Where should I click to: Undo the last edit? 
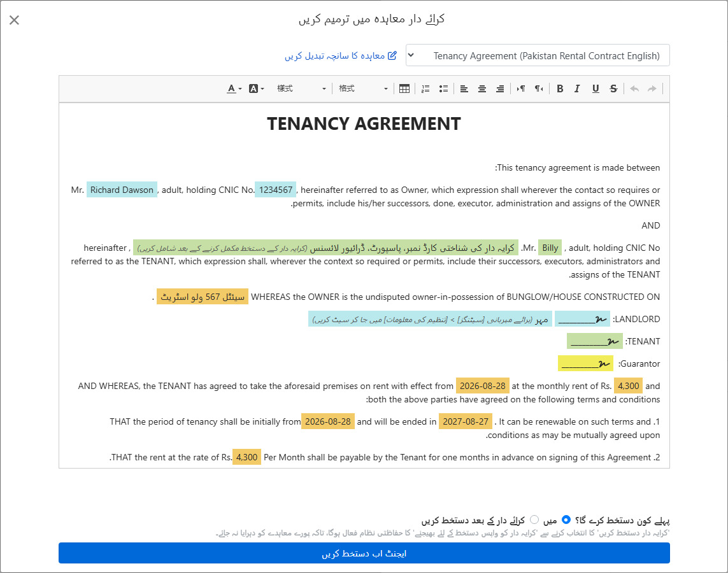pyautogui.click(x=634, y=88)
